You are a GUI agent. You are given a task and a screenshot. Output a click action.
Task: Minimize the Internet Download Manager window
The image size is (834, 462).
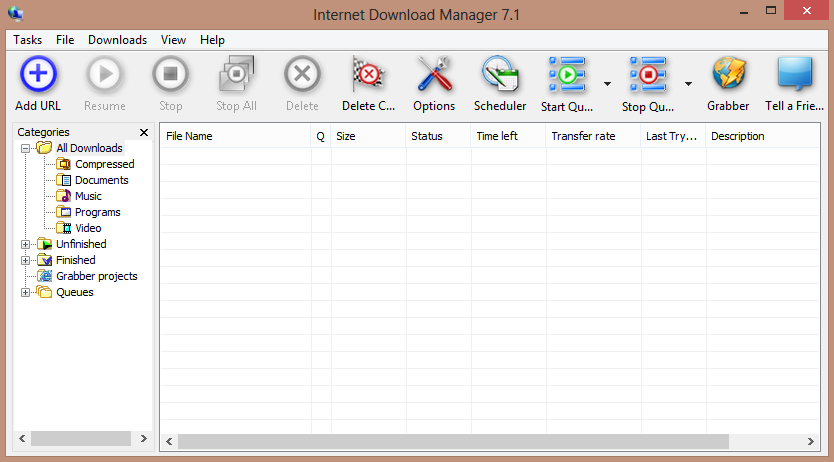click(744, 12)
